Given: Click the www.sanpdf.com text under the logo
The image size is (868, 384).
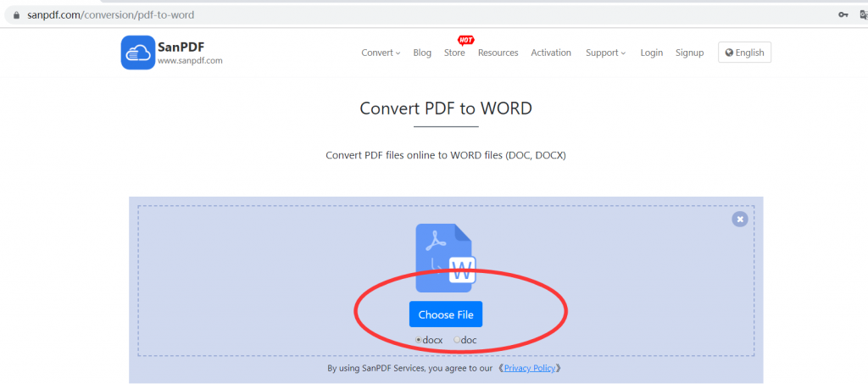Looking at the screenshot, I should coord(190,61).
